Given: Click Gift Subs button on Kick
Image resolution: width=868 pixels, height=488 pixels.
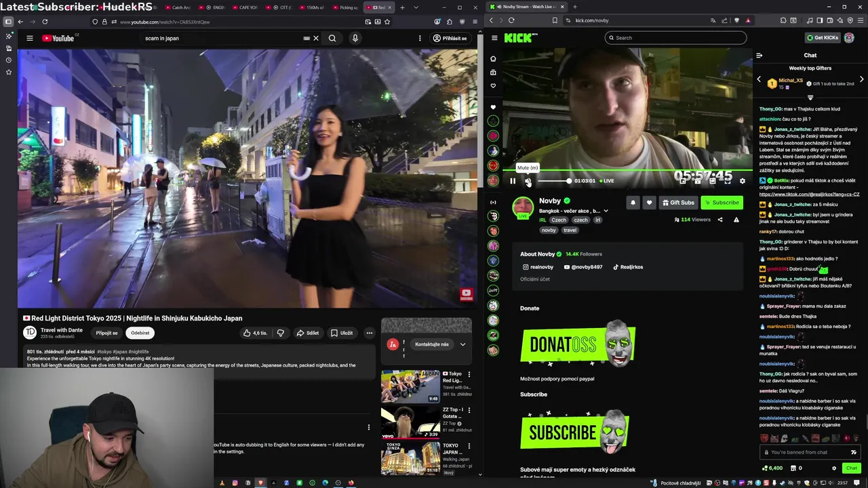Looking at the screenshot, I should tap(678, 203).
